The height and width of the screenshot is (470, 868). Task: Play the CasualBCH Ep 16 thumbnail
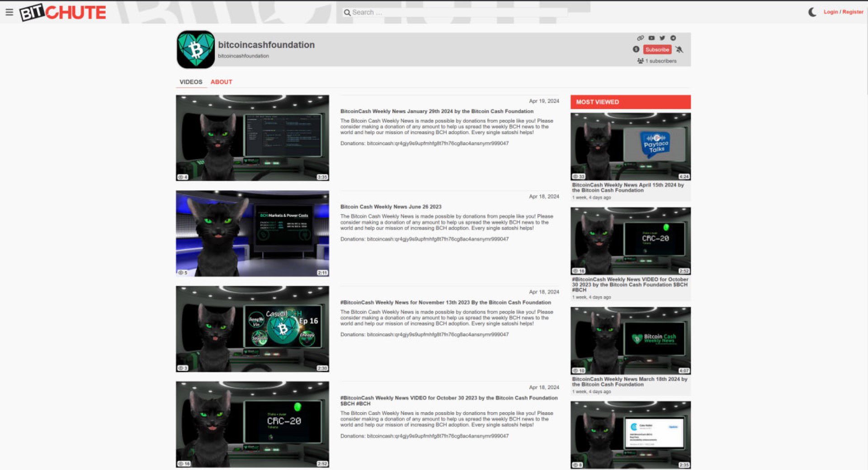click(252, 329)
